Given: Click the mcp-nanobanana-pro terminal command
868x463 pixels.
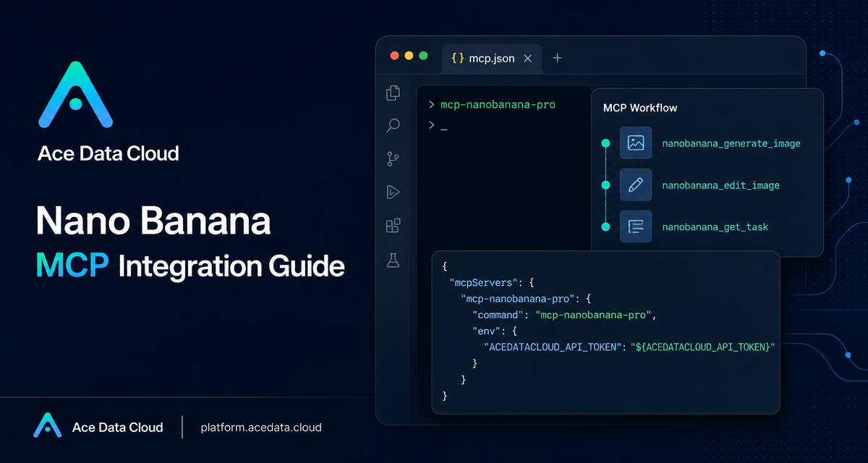Looking at the screenshot, I should point(498,105).
